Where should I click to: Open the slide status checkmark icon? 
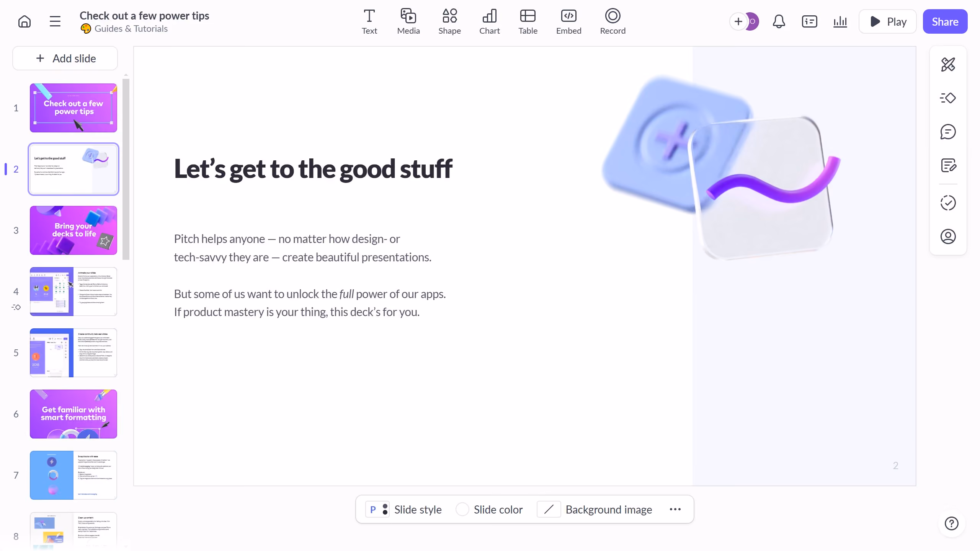pyautogui.click(x=948, y=203)
